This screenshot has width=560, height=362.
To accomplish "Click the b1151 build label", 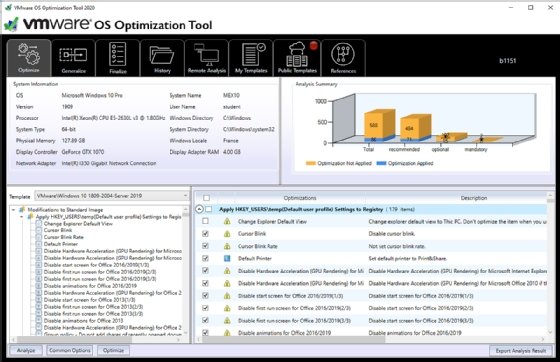I will click(508, 61).
